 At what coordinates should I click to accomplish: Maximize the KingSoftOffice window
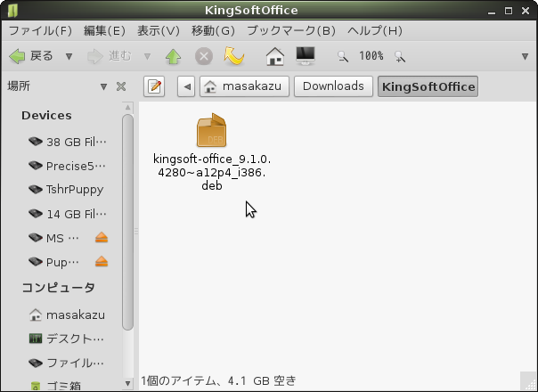tap(509, 11)
